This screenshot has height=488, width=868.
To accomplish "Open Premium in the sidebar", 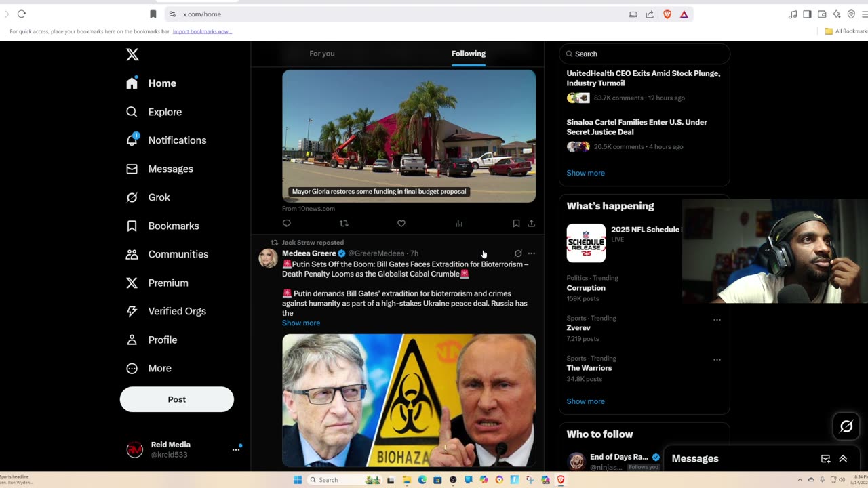I will (157, 283).
